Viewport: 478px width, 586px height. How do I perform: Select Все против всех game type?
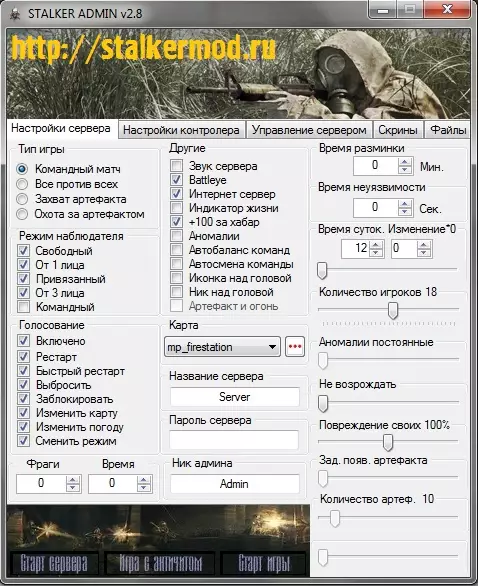coord(22,184)
